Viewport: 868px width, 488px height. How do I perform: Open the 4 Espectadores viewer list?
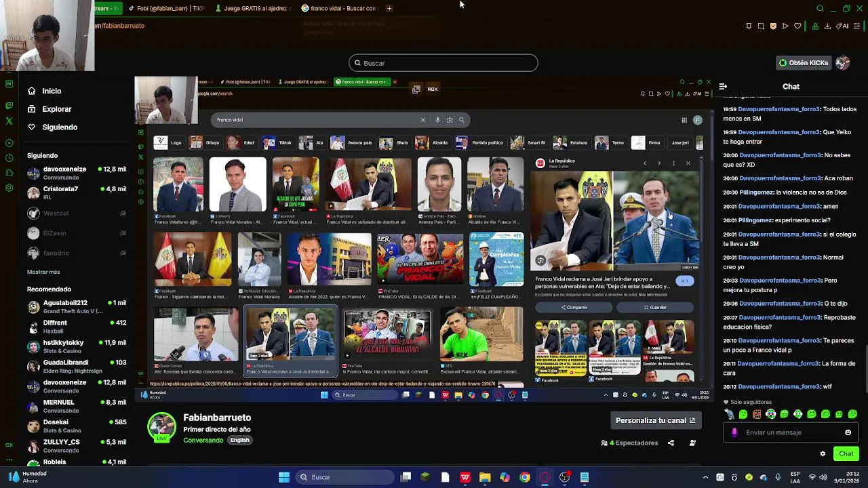point(629,443)
